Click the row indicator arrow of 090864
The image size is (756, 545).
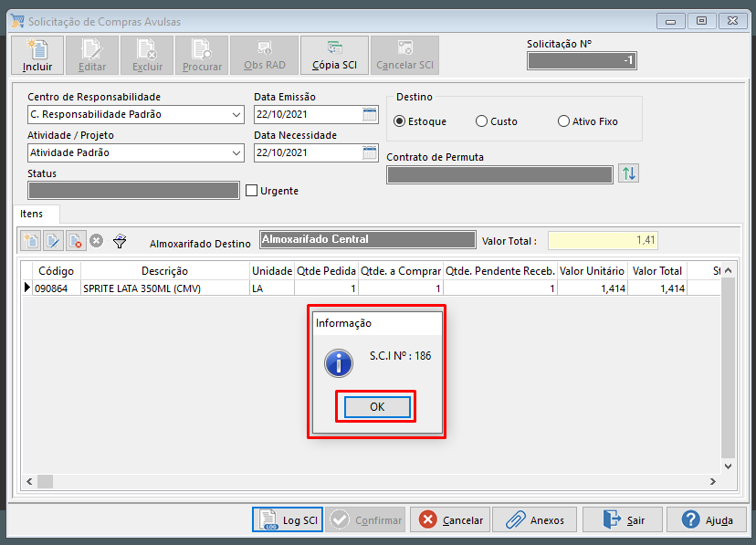tap(27, 288)
